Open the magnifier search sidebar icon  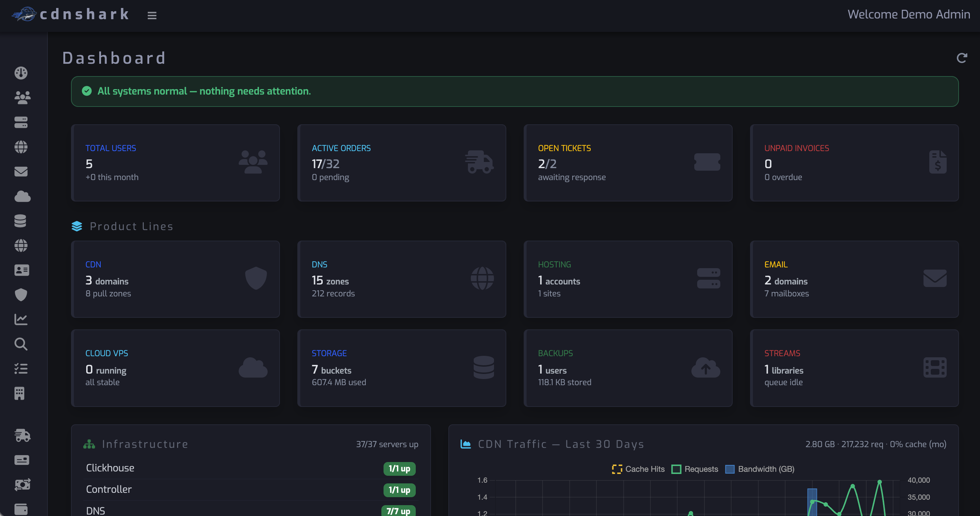(21, 344)
